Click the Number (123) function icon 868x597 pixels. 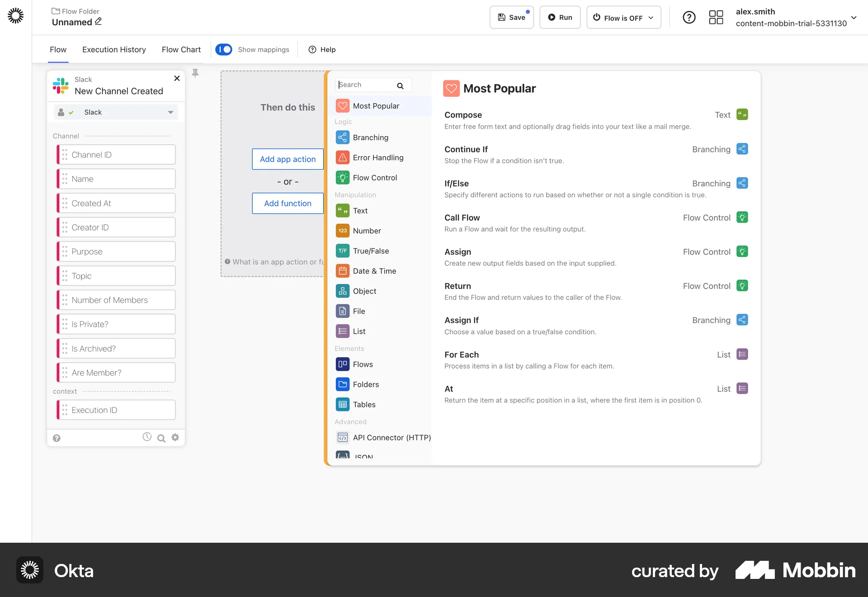click(342, 231)
